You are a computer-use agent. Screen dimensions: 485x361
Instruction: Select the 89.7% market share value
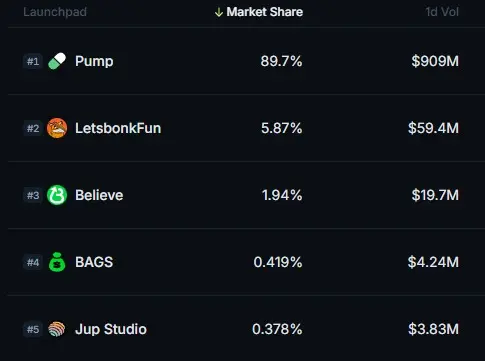[281, 61]
